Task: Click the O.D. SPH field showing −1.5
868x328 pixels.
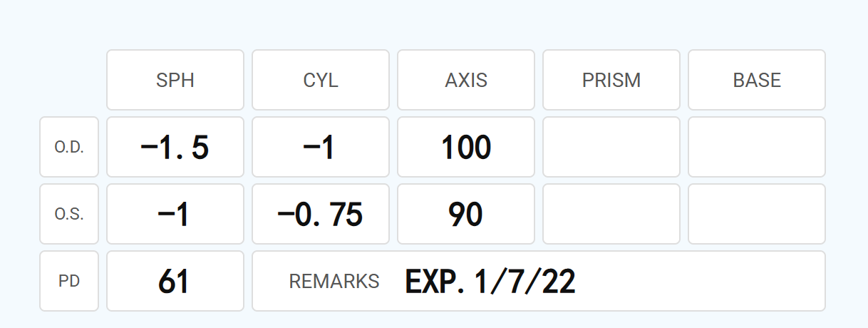Action: 175,147
